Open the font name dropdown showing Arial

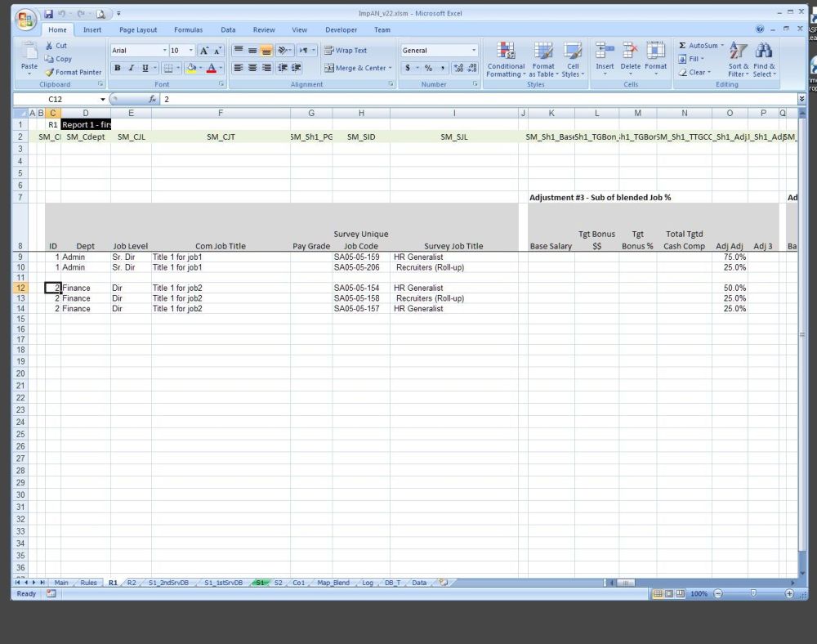pos(164,51)
